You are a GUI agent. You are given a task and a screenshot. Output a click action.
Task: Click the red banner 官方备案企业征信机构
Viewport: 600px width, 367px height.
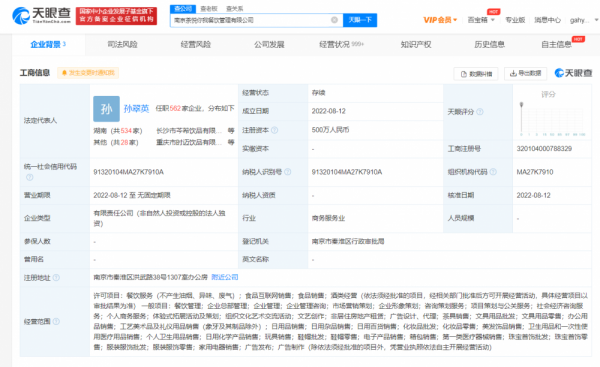click(116, 16)
